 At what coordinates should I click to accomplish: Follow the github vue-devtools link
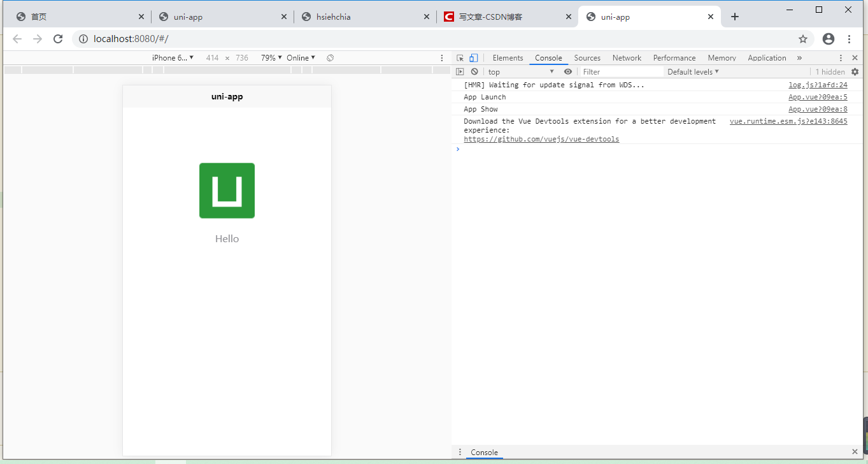541,139
